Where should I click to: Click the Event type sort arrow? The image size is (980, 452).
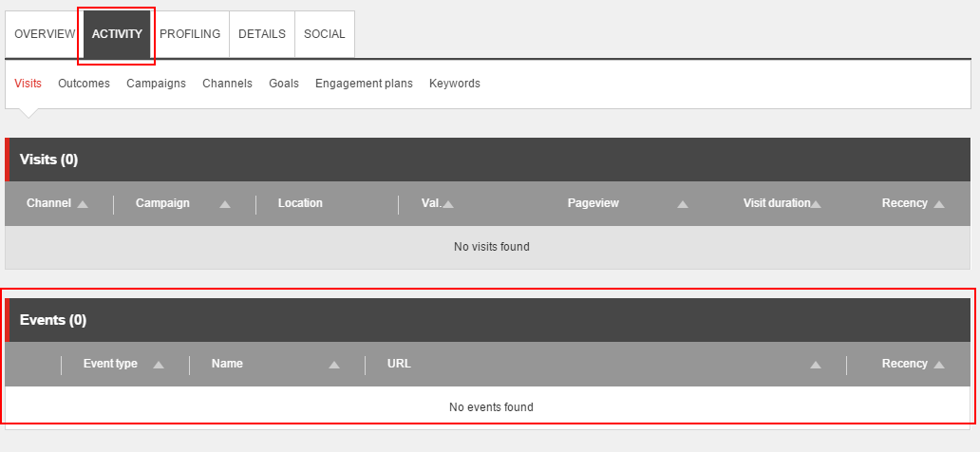pyautogui.click(x=159, y=365)
